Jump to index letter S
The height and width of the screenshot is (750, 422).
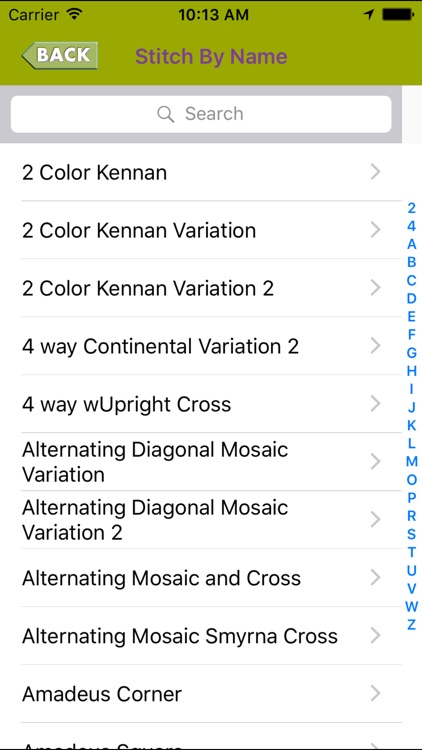point(411,534)
